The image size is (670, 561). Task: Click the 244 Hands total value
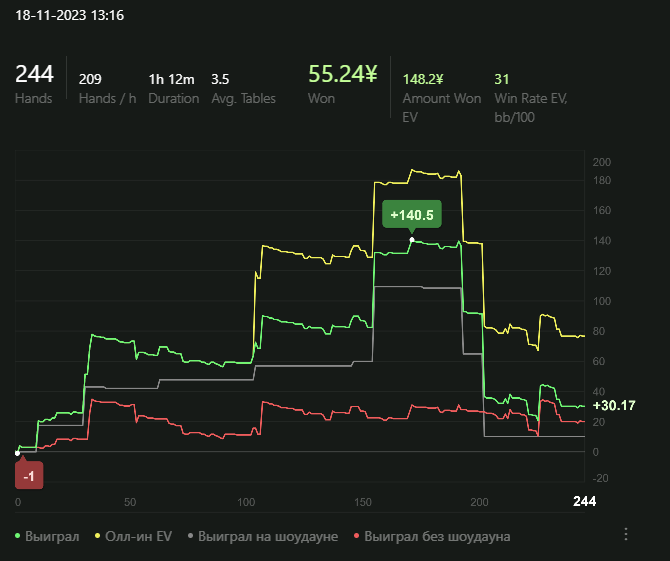34,73
